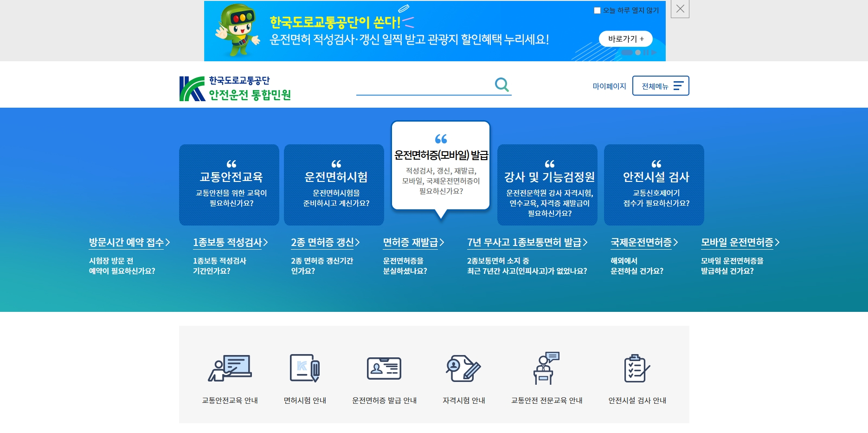Play the banner slideshow
Viewport: 868px width, 433px height.
coord(654,52)
